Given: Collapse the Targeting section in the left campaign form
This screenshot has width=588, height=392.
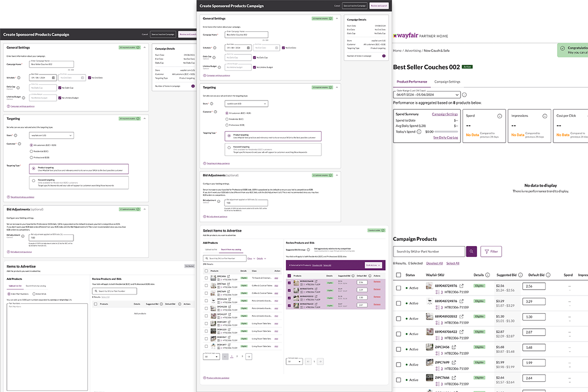Looking at the screenshot, I should click(144, 119).
